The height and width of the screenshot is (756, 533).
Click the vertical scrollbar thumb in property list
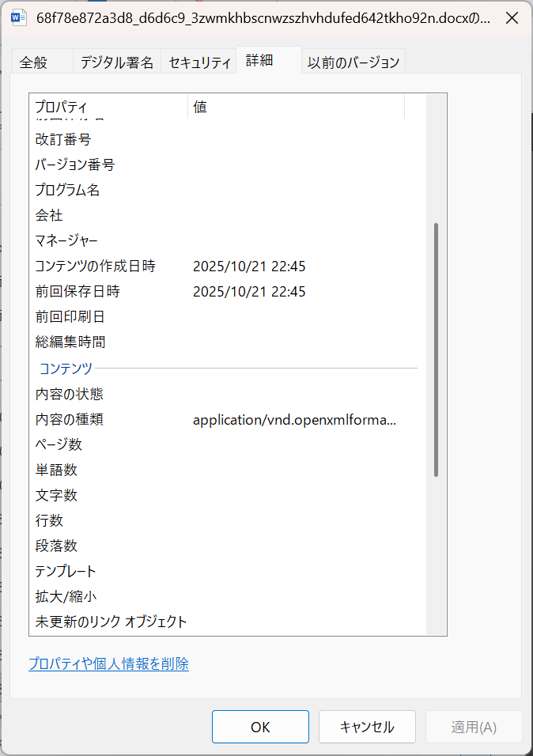(x=436, y=350)
